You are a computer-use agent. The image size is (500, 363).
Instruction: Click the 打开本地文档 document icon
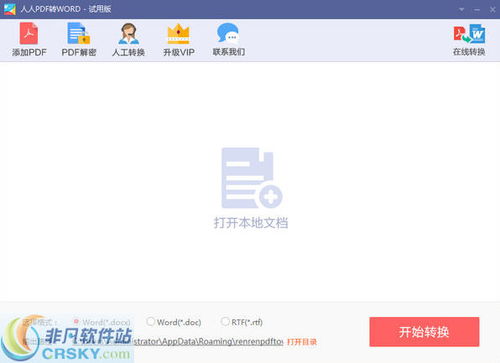click(x=252, y=178)
